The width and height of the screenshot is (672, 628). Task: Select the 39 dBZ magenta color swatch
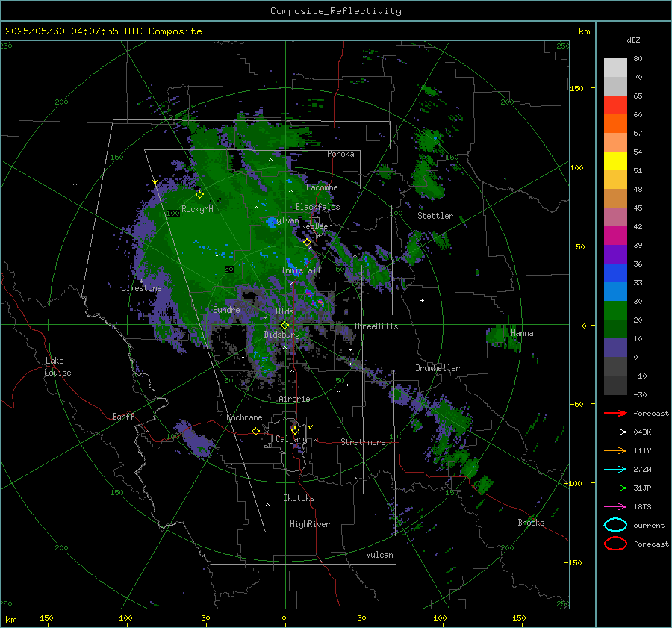(615, 236)
